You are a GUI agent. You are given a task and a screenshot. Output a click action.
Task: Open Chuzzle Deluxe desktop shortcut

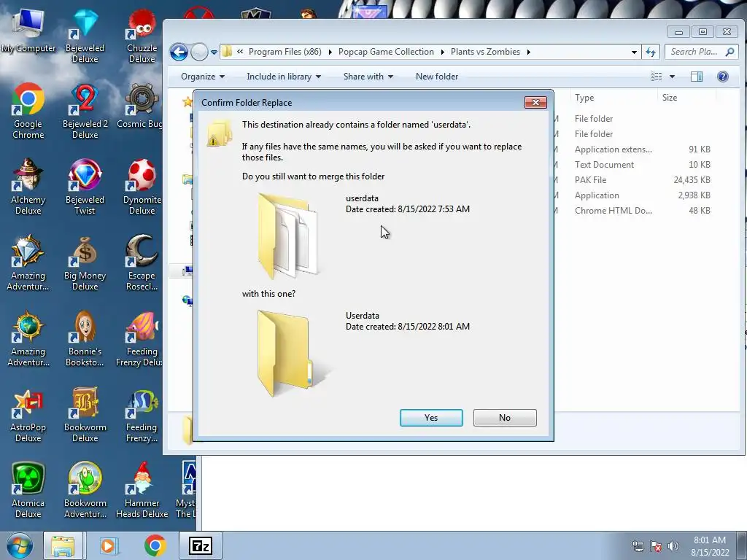pos(142,36)
